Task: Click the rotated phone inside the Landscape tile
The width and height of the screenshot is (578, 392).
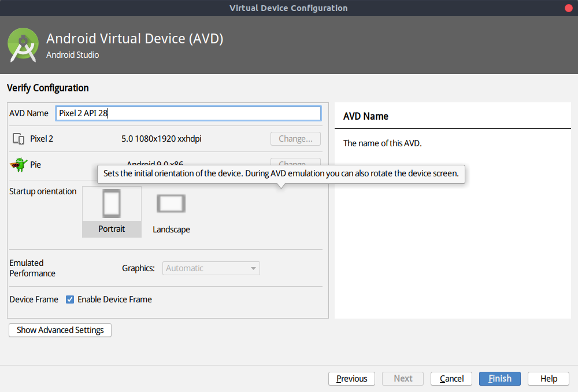Action: (171, 203)
